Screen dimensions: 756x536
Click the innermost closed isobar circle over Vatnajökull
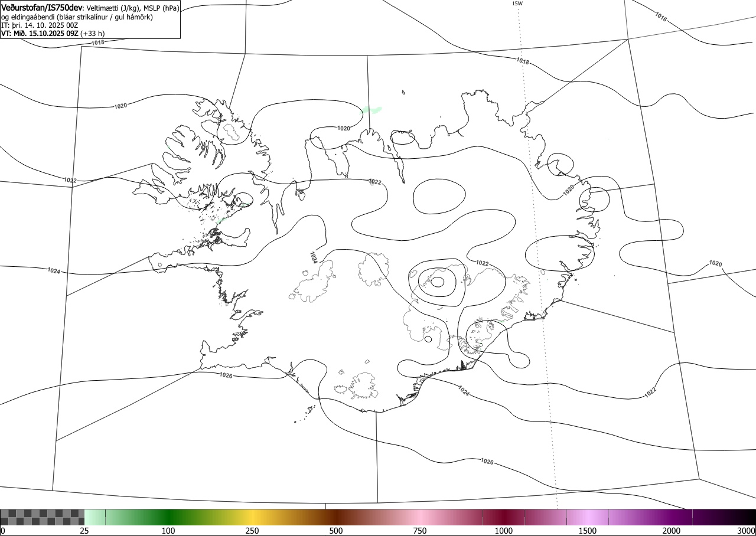point(437,282)
